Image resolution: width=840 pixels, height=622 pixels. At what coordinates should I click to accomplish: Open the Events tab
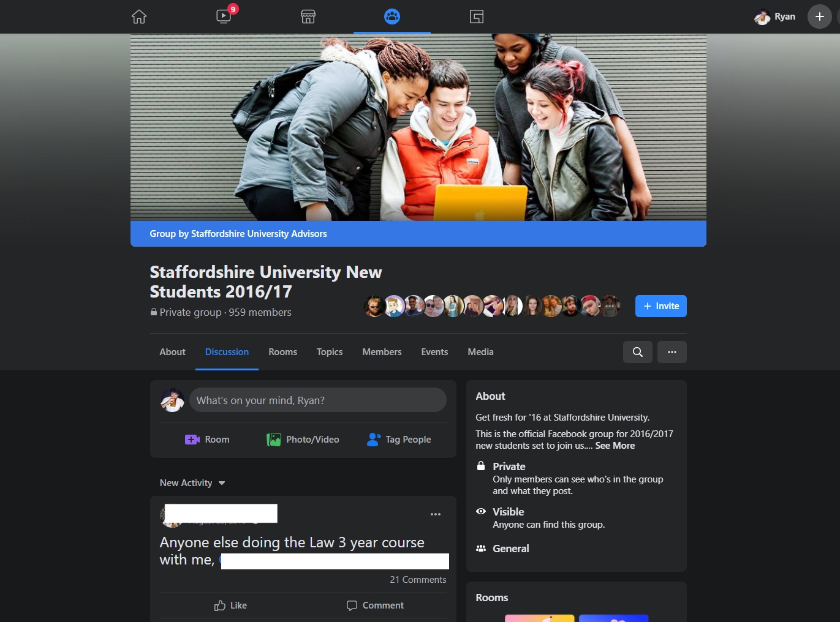[434, 352]
